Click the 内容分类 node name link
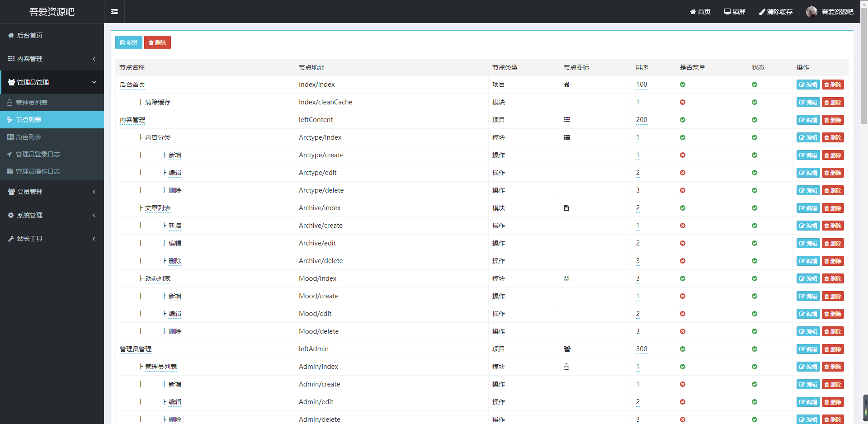Viewport: 868px width, 424px height. coord(158,137)
